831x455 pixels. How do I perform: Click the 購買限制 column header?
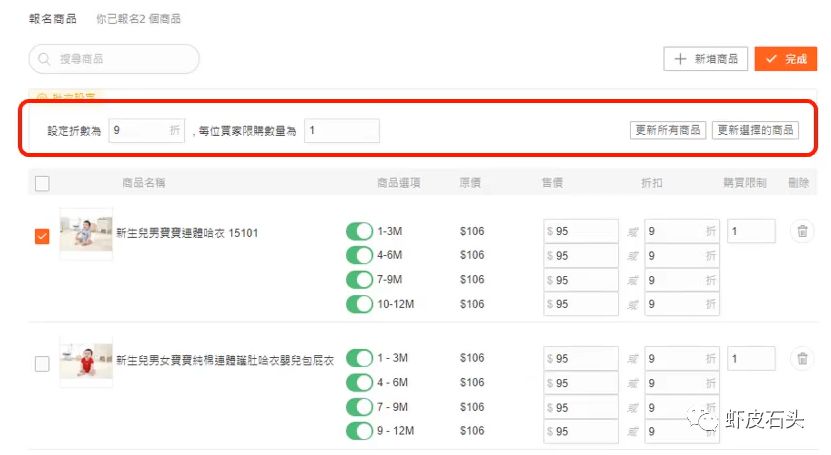745,183
